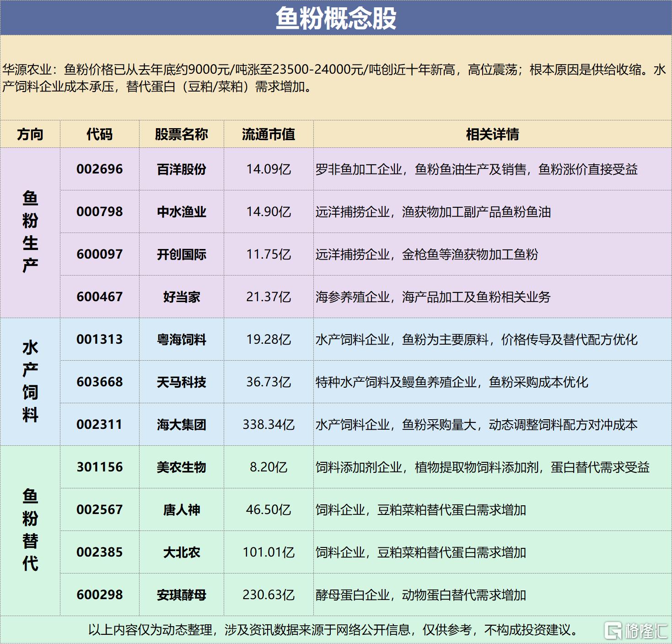Select stock name 开创国际
This screenshot has height=644, width=672.
tap(182, 254)
